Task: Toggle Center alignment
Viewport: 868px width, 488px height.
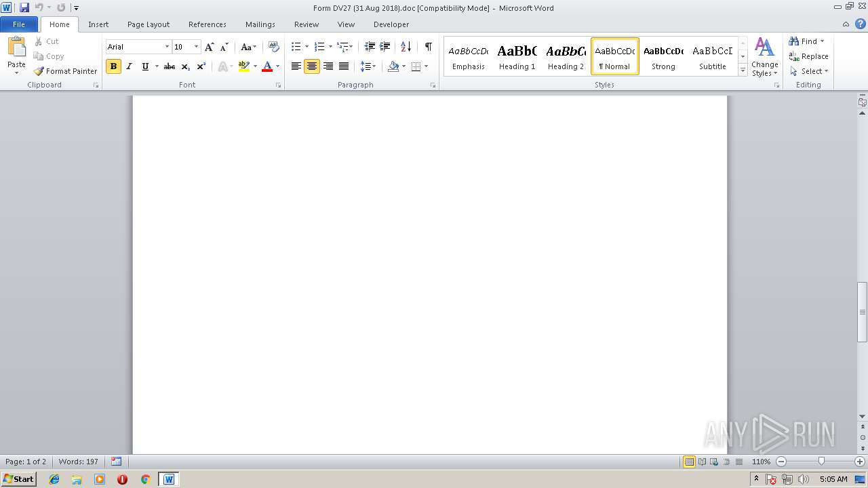Action: pos(312,66)
